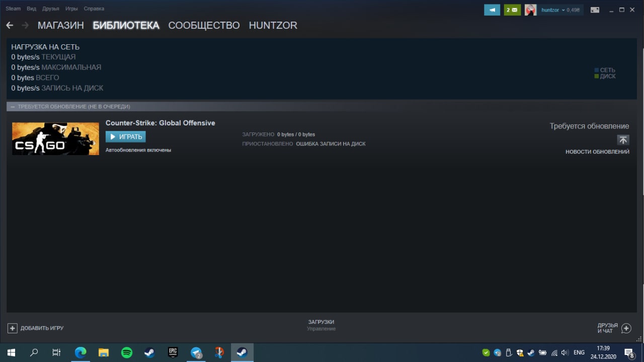Click the Steam tray icon

532,353
